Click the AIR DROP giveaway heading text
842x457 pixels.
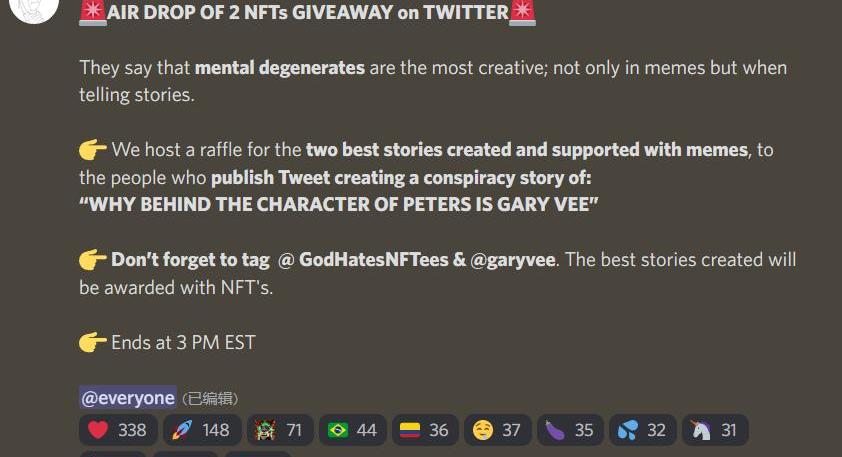point(308,12)
